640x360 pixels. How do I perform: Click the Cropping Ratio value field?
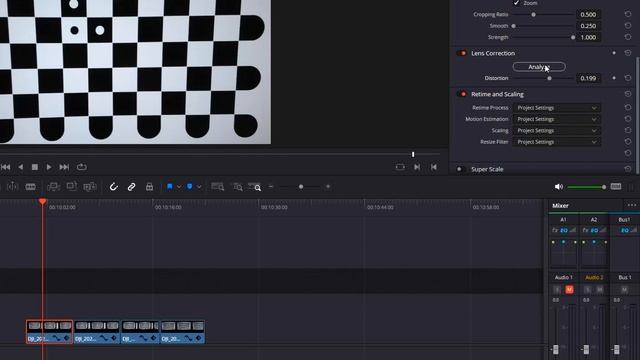click(588, 14)
